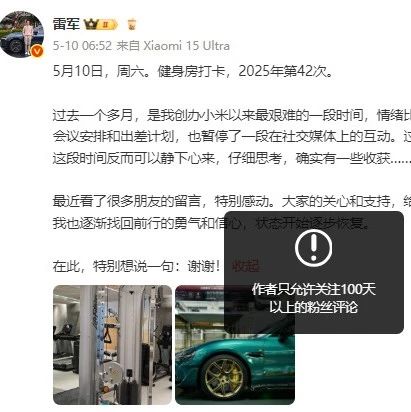This screenshot has width=411, height=412.
Task: Collapse the post with 收起
Action: 245,266
